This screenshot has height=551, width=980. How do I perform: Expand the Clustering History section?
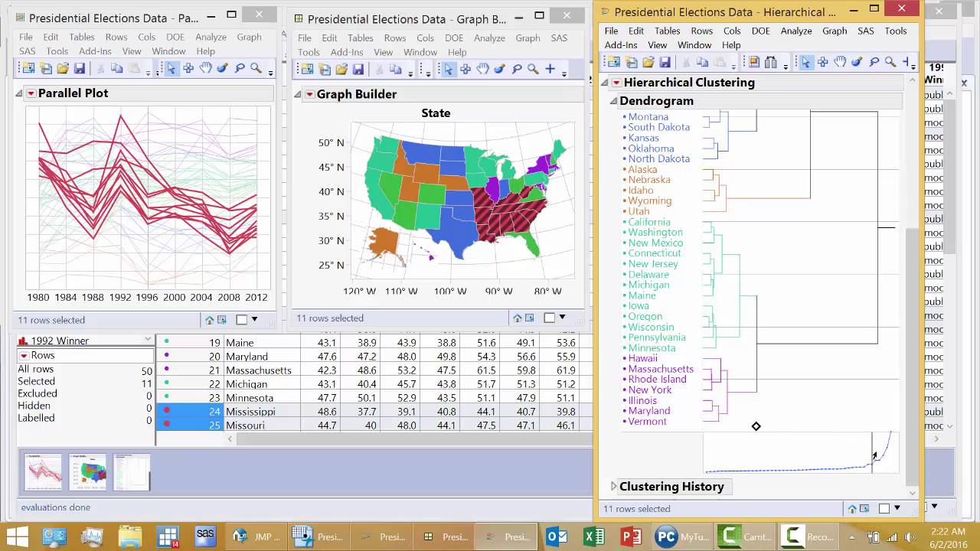click(x=613, y=487)
